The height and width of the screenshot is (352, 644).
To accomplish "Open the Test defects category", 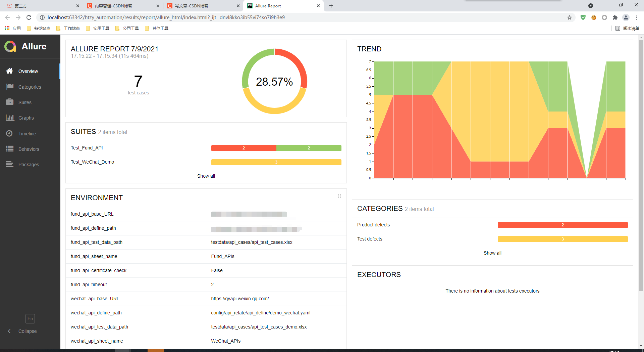I will [x=492, y=239].
